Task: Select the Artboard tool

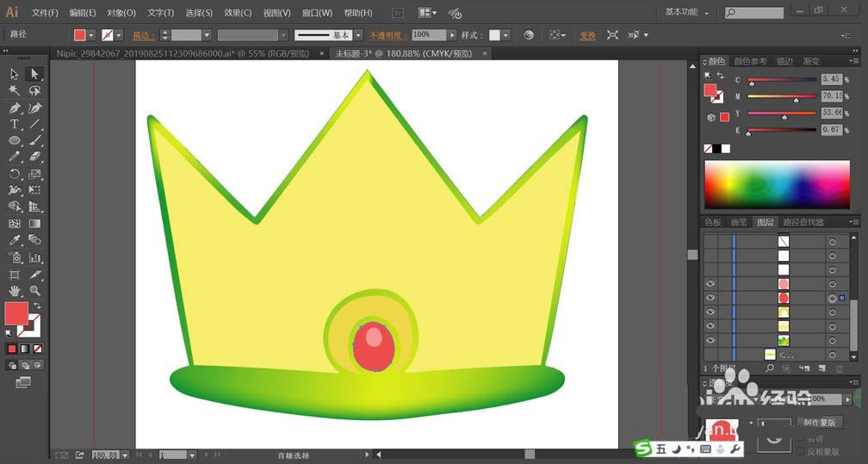Action: [x=15, y=274]
